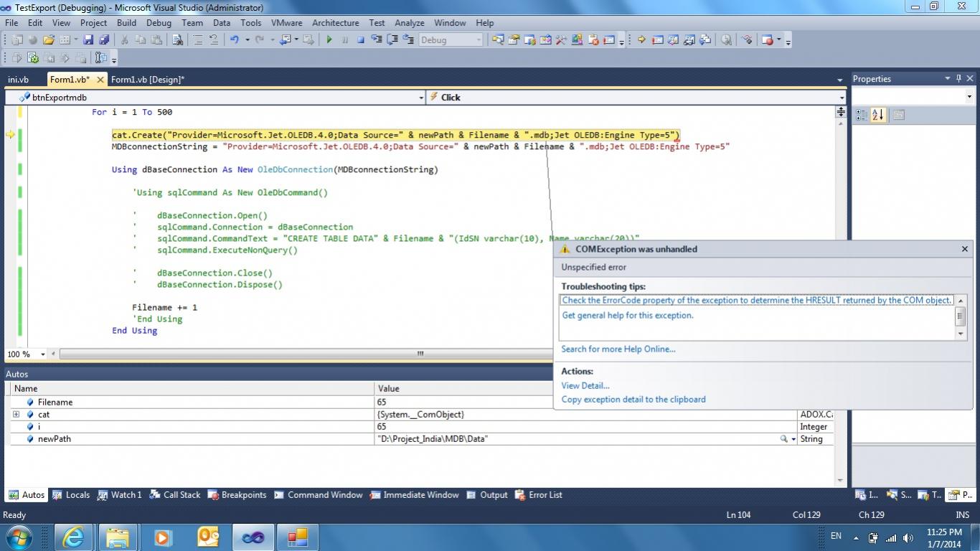Switch to Immediate Window tab
Viewport: 980px width, 551px height.
[413, 495]
